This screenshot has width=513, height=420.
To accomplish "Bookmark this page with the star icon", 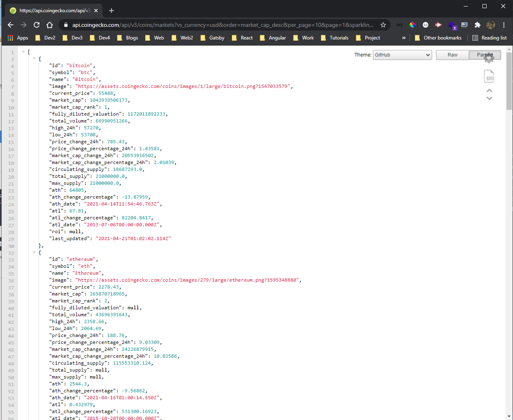I will [x=383, y=25].
